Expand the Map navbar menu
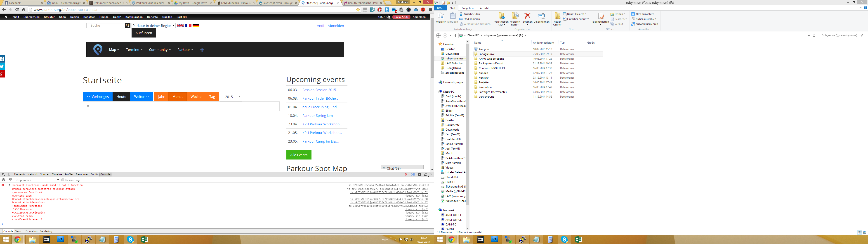The height and width of the screenshot is (244, 868). (114, 49)
